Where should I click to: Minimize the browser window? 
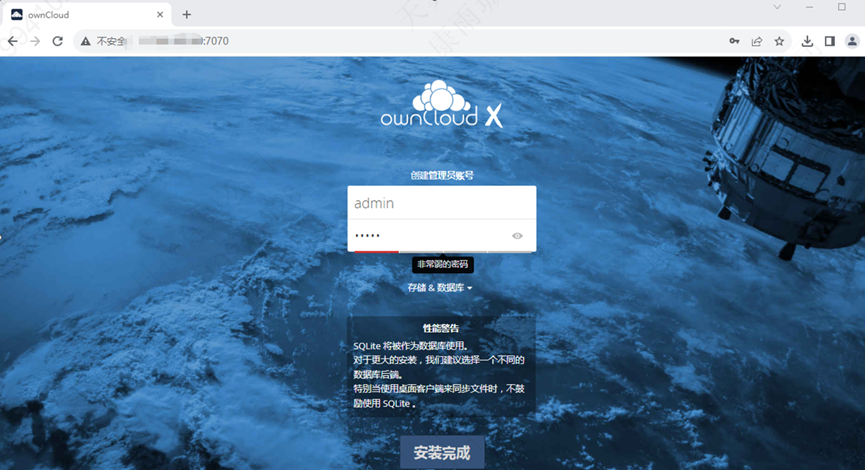(809, 7)
